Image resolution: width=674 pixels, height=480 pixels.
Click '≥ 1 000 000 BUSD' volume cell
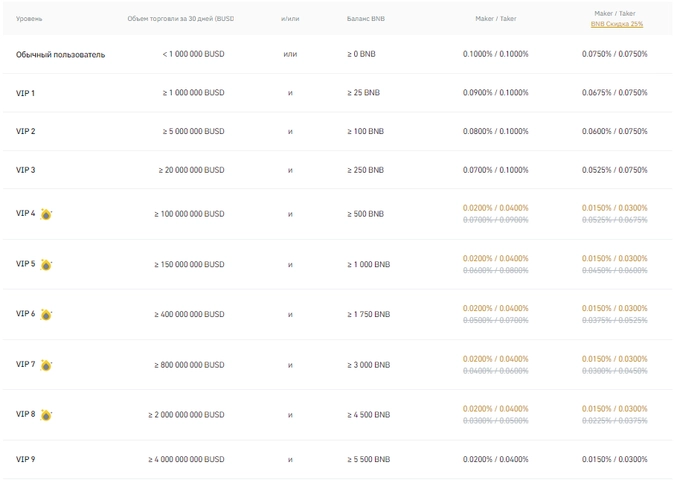coord(193,93)
